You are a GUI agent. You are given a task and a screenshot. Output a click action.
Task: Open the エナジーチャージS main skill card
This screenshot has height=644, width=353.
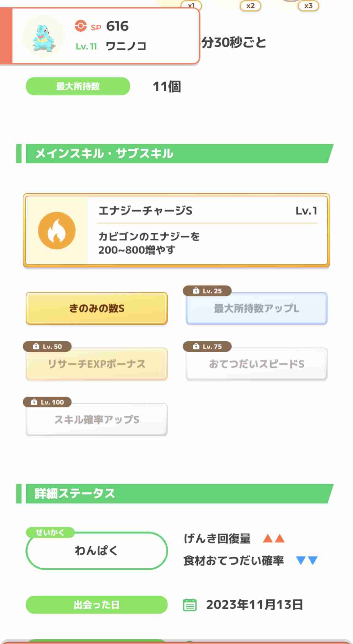[x=176, y=230]
